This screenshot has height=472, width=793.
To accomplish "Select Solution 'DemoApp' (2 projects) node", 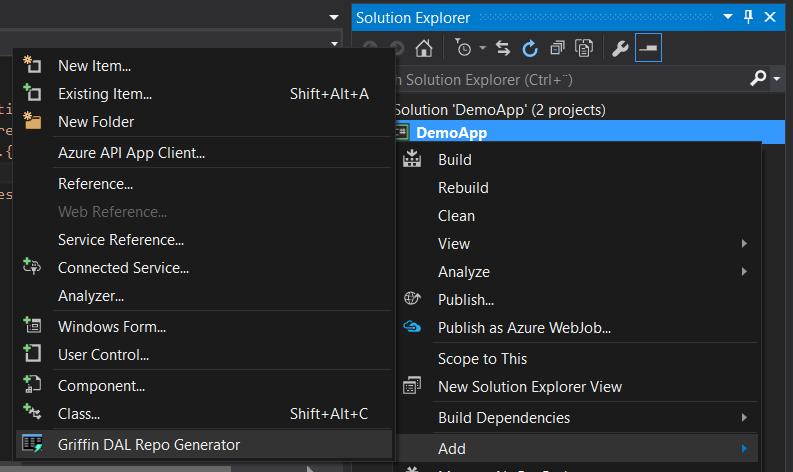I will [x=499, y=110].
